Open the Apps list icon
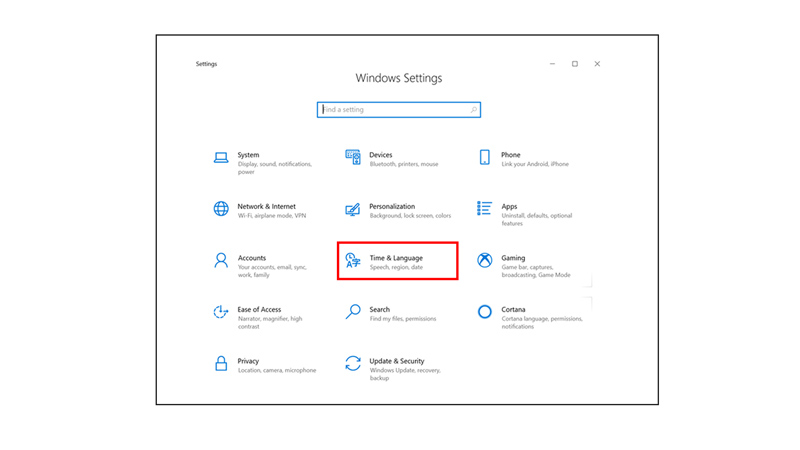800x450 pixels. 484,208
